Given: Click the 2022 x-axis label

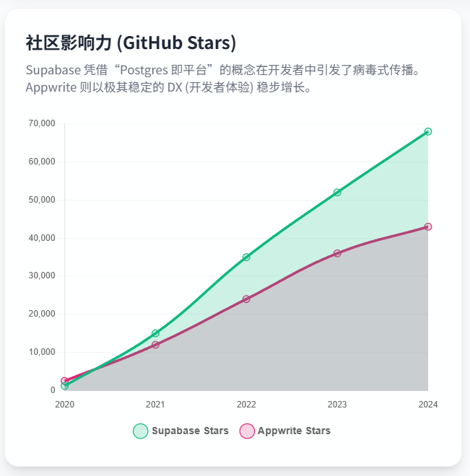Looking at the screenshot, I should (x=246, y=404).
